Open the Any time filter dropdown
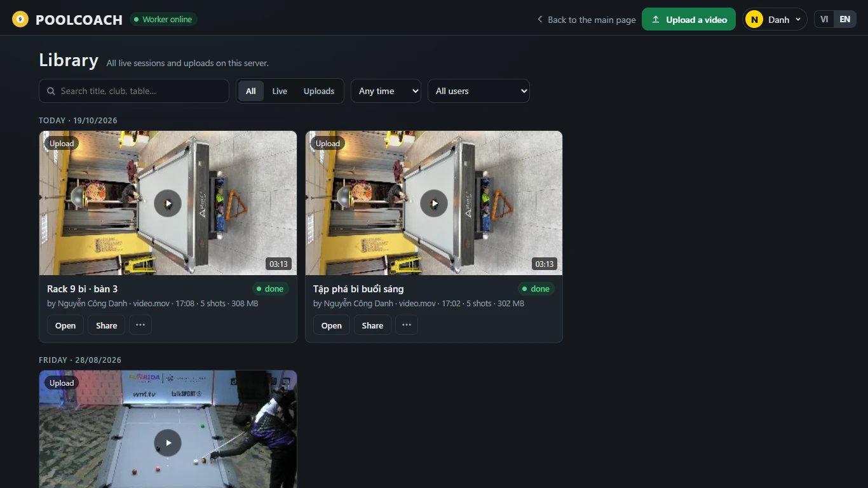 tap(386, 91)
